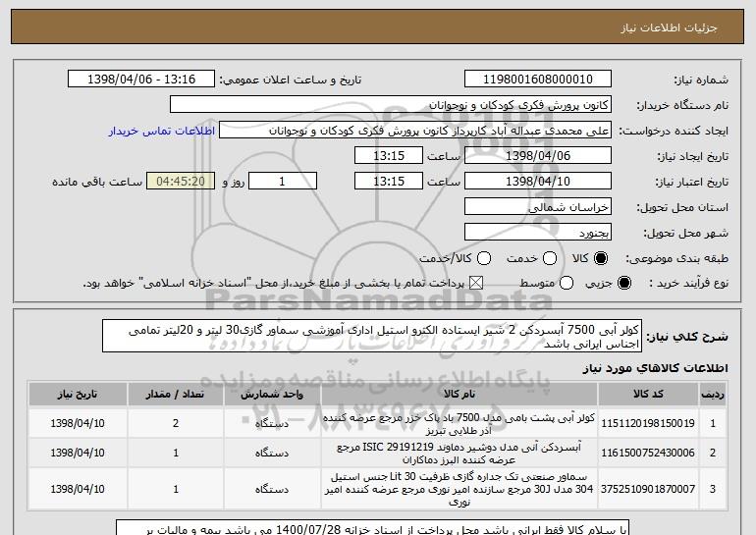
Task: Click the سماور صنعتی product name cell
Action: pyautogui.click(x=459, y=489)
